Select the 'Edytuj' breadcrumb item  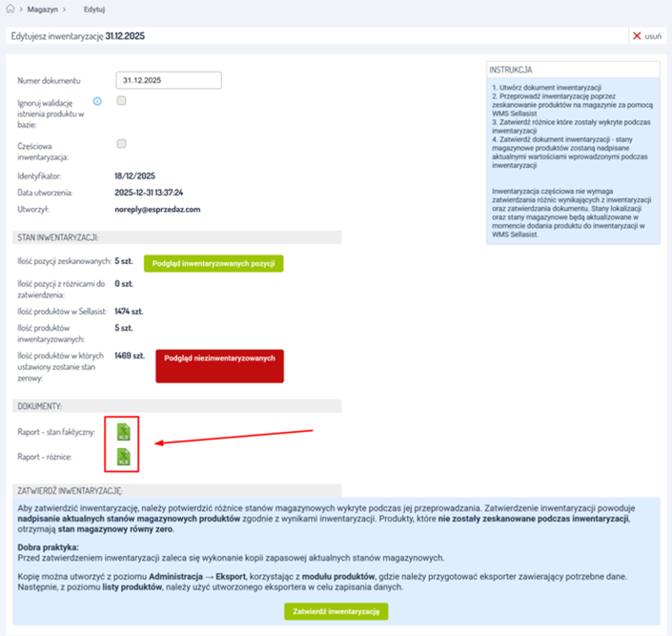(x=94, y=9)
